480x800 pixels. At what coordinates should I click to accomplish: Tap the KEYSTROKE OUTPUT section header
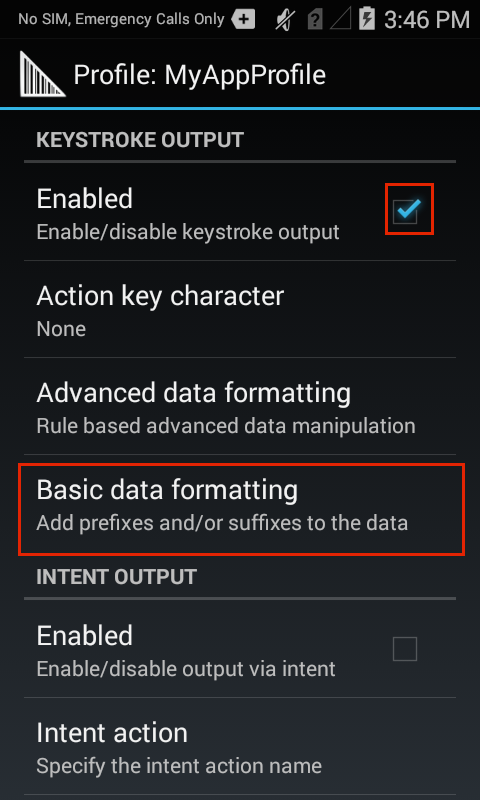pos(140,140)
